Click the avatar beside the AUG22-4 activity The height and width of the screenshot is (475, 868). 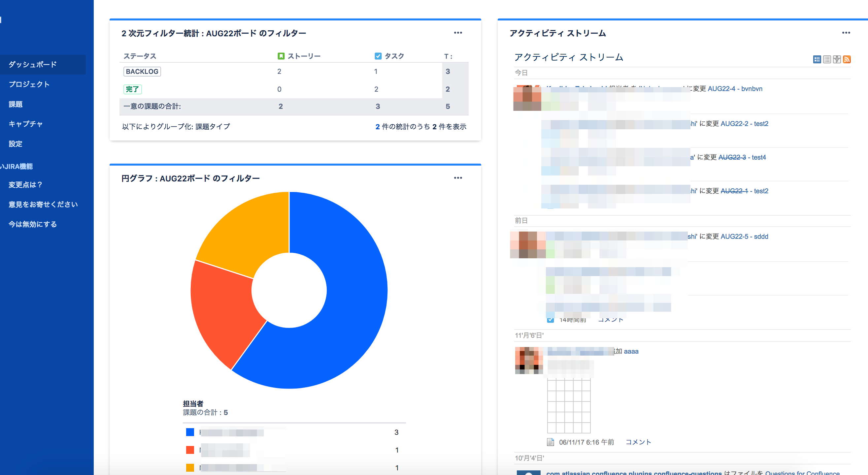[527, 98]
